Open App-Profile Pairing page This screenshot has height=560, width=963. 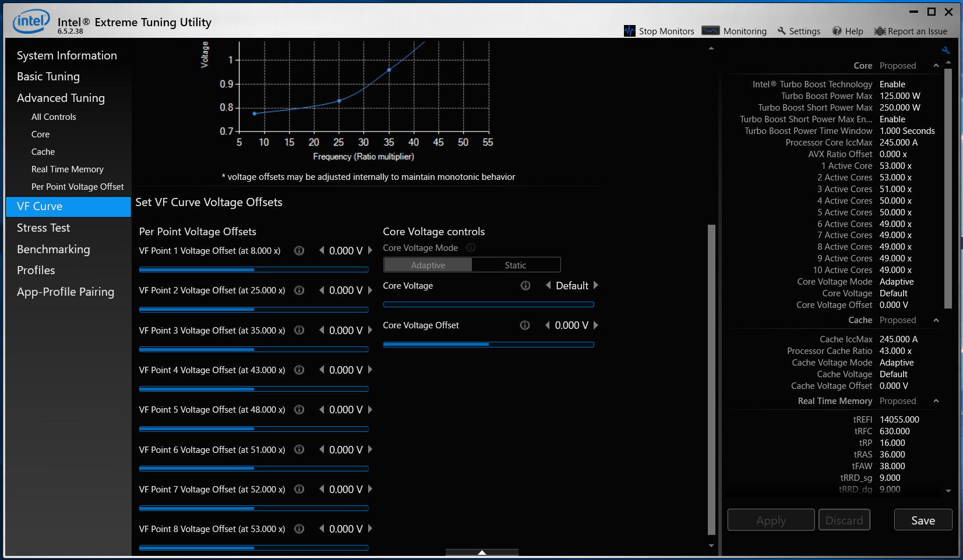pyautogui.click(x=66, y=292)
